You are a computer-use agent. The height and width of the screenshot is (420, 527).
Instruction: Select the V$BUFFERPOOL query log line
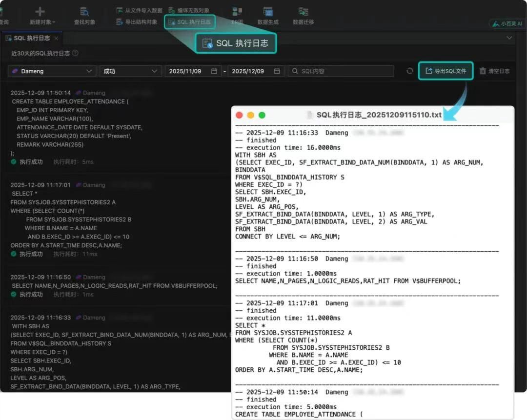pos(115,286)
